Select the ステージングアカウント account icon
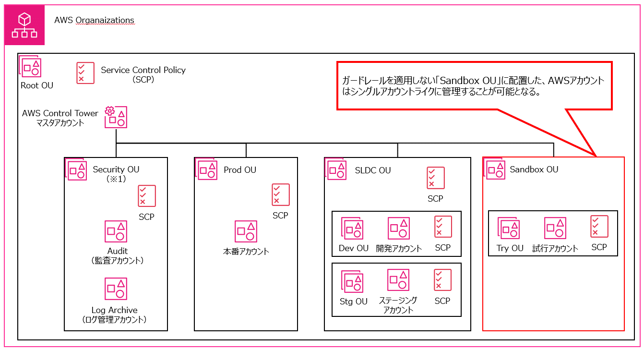 point(399,280)
